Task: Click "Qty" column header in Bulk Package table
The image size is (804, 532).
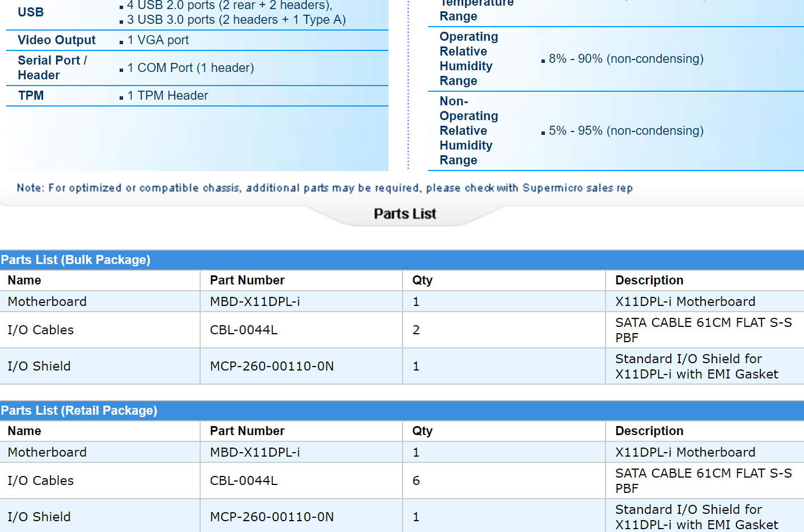Action: (422, 280)
